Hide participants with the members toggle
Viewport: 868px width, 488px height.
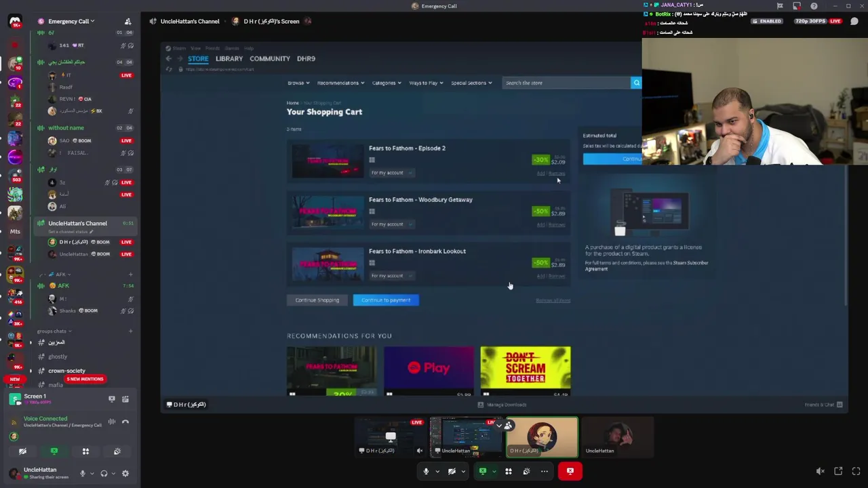[x=504, y=426]
